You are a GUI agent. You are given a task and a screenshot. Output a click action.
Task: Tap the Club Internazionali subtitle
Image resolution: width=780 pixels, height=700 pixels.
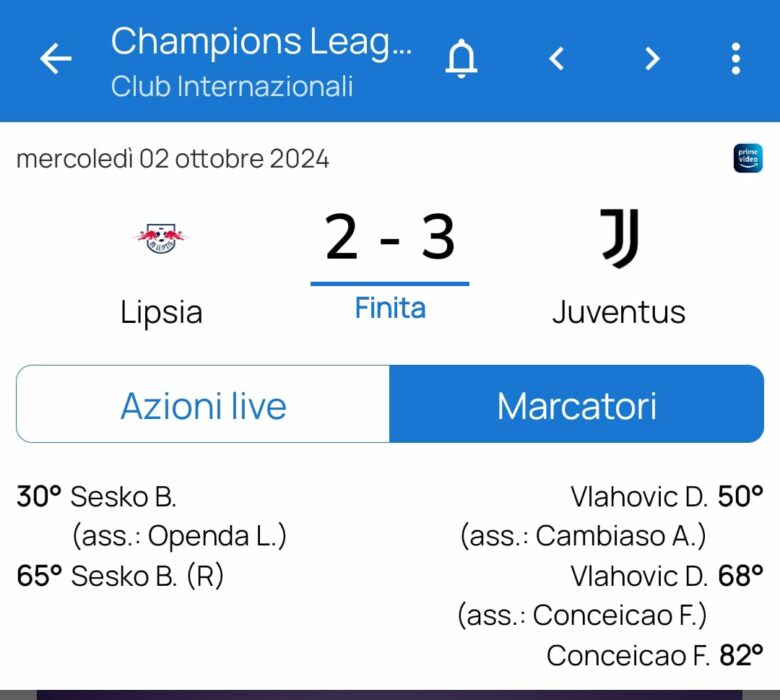pyautogui.click(x=232, y=87)
